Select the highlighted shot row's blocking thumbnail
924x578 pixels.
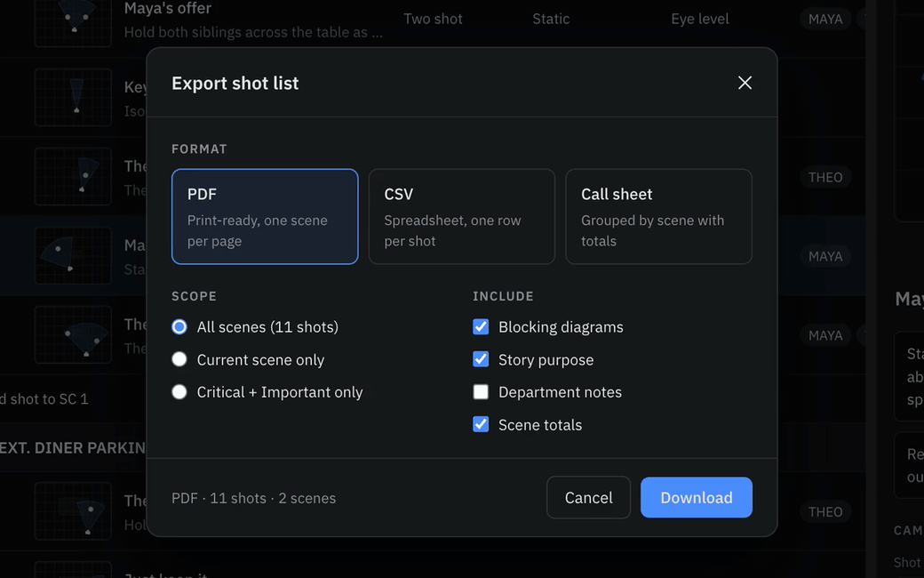(73, 255)
